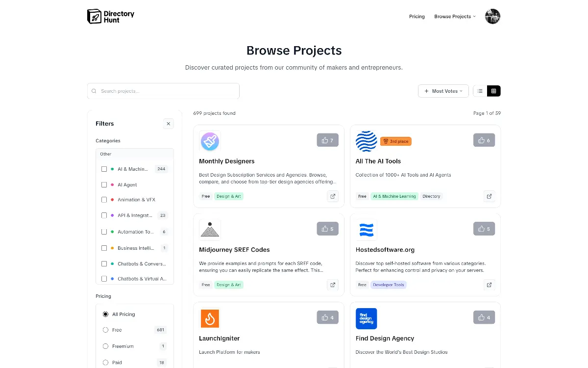
Task: Click the Directory Hunt logo
Action: coord(111,17)
